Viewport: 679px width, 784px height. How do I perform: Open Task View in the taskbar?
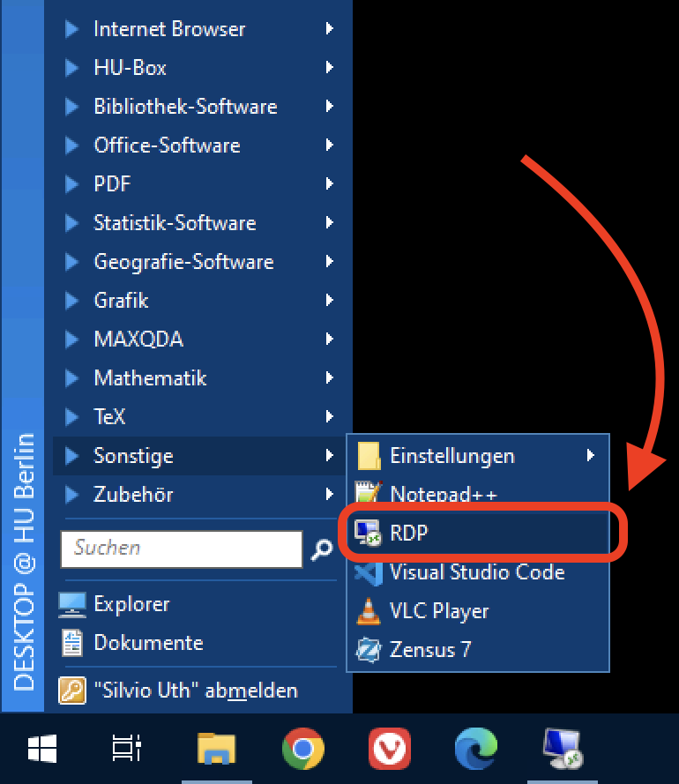(x=126, y=748)
